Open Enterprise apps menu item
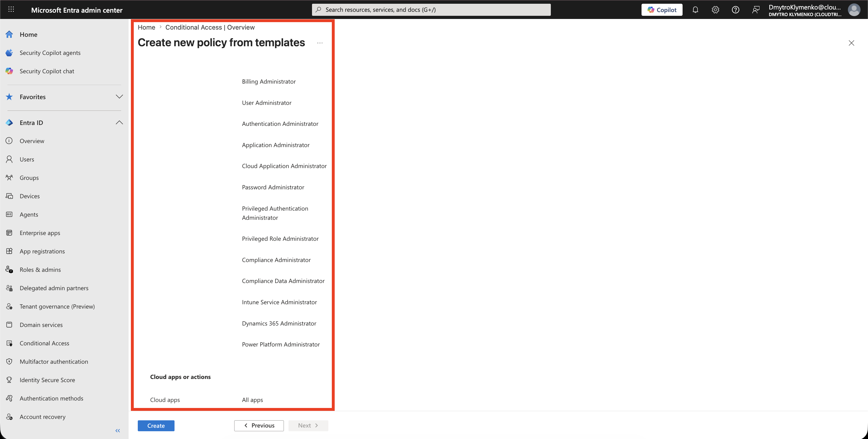The width and height of the screenshot is (868, 439). 40,233
